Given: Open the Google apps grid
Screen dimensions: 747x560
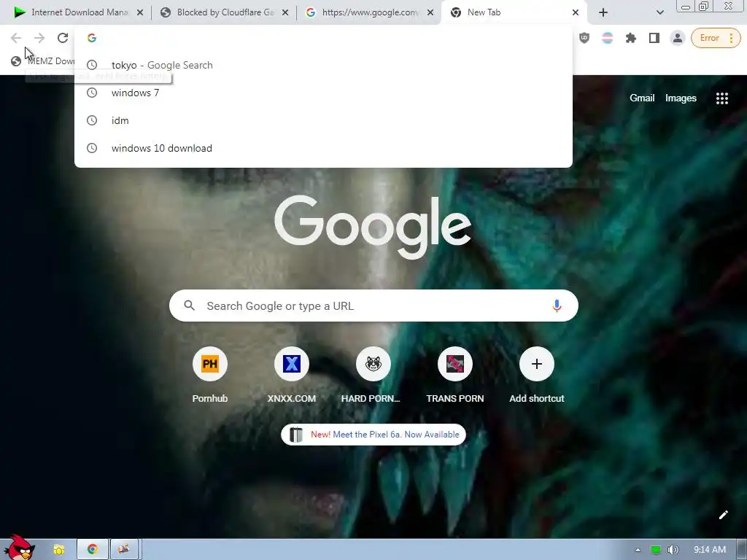Looking at the screenshot, I should [x=721, y=98].
